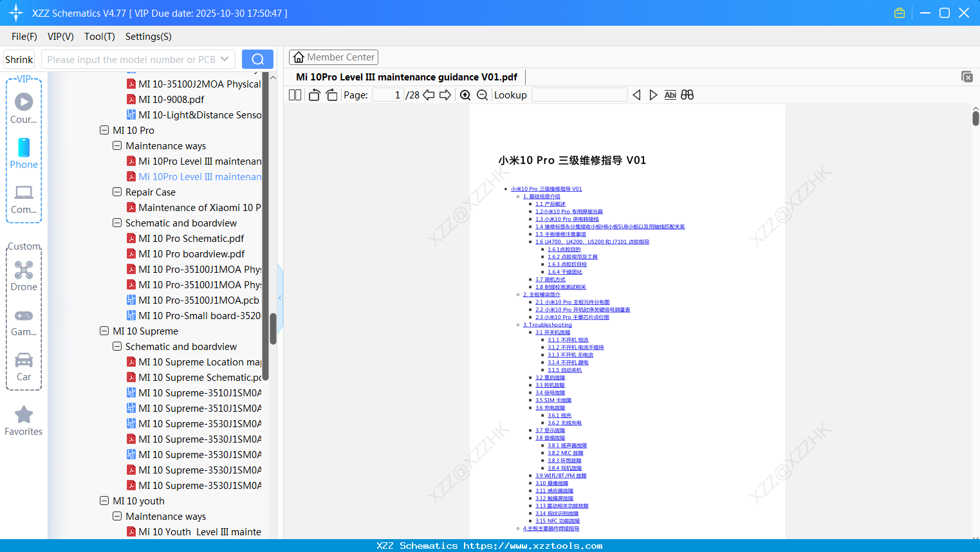Open the Tool(T) menu
Screen dimensions: 980x552
click(x=99, y=37)
